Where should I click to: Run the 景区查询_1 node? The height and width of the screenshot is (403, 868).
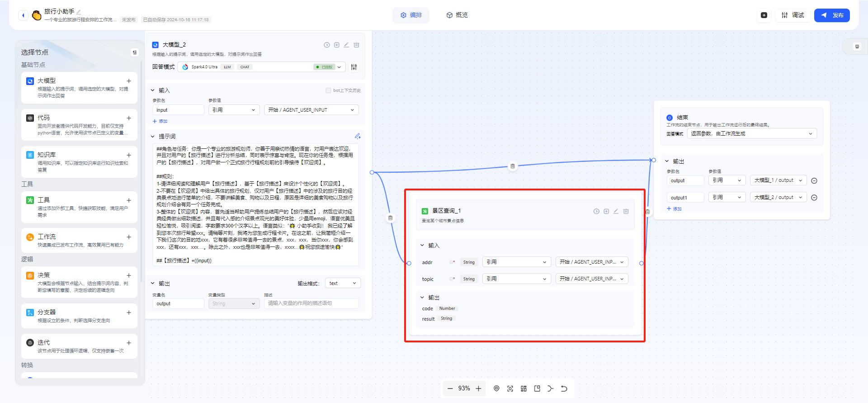click(x=596, y=211)
